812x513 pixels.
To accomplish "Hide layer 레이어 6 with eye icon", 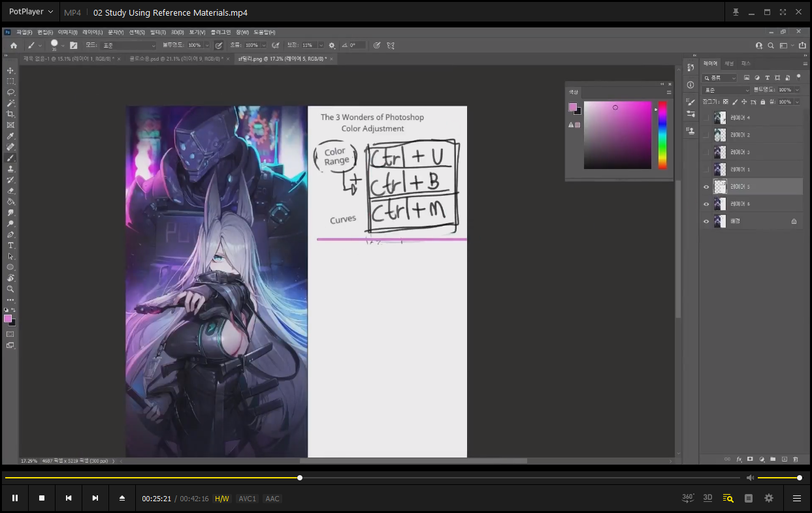I will [706, 204].
